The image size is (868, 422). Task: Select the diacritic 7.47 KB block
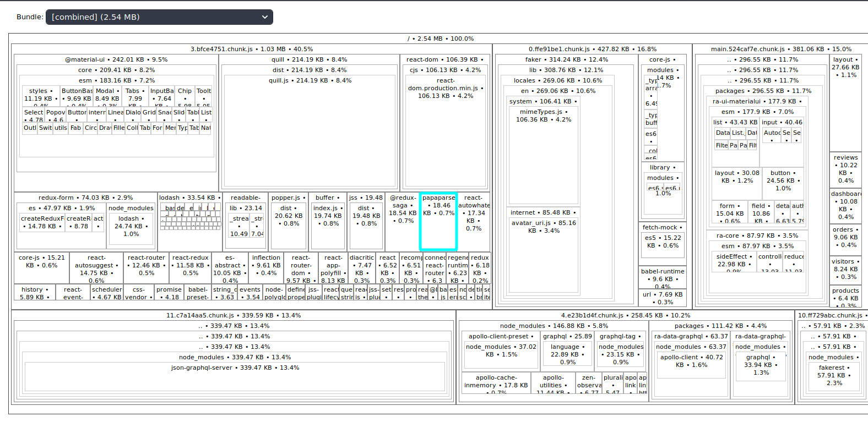(362, 268)
